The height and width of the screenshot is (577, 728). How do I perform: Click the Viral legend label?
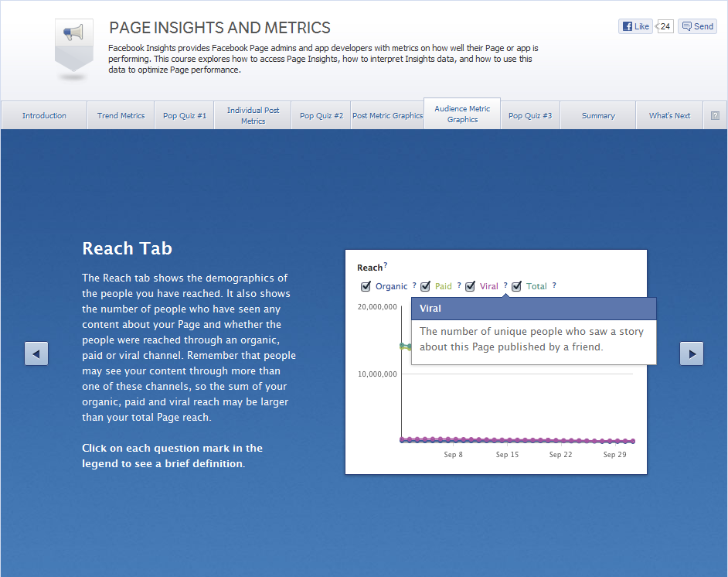click(x=489, y=286)
